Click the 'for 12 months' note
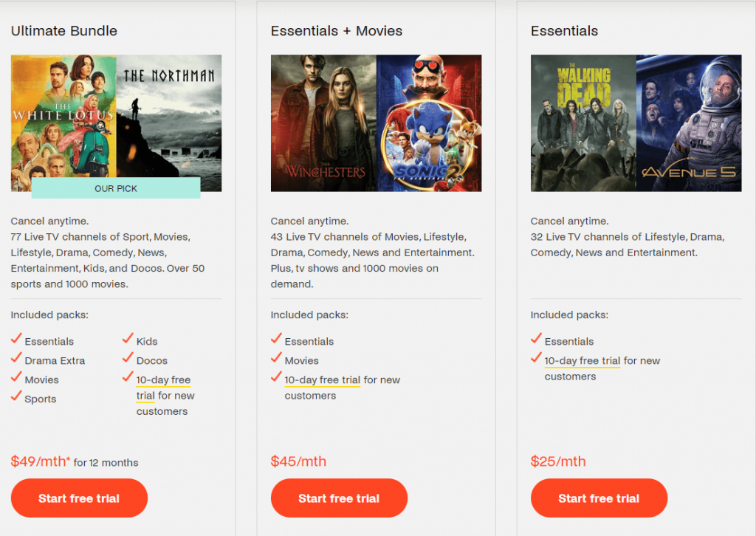 (x=106, y=463)
